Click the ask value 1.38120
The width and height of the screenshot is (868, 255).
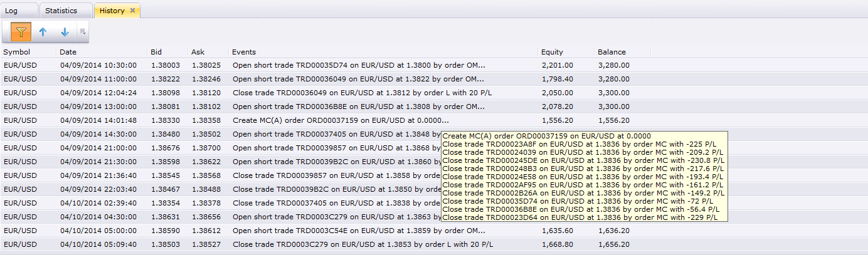pos(206,93)
